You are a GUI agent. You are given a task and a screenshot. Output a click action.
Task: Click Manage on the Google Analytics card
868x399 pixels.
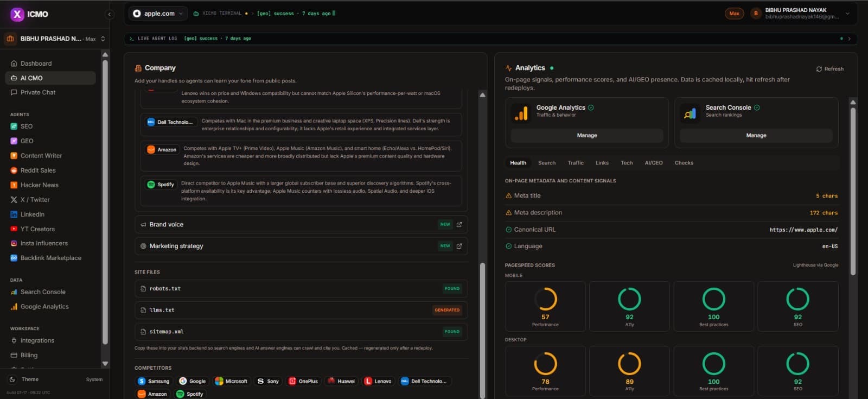coord(587,136)
